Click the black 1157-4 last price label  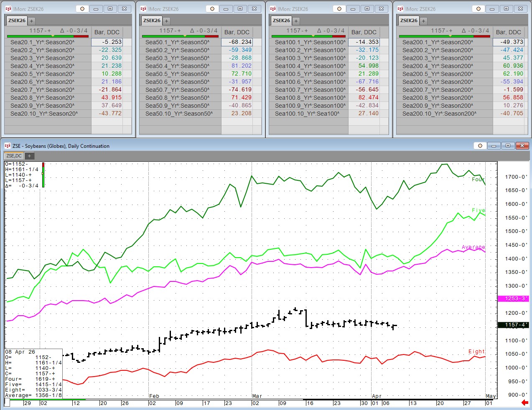[x=514, y=325]
